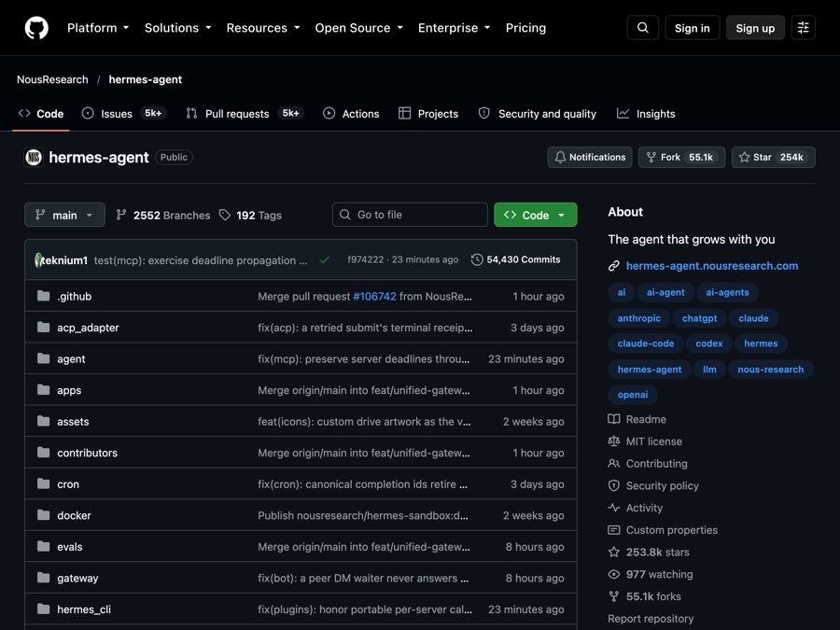Open the claude-code topic tag
Viewport: 840px width, 630px height.
(x=646, y=343)
